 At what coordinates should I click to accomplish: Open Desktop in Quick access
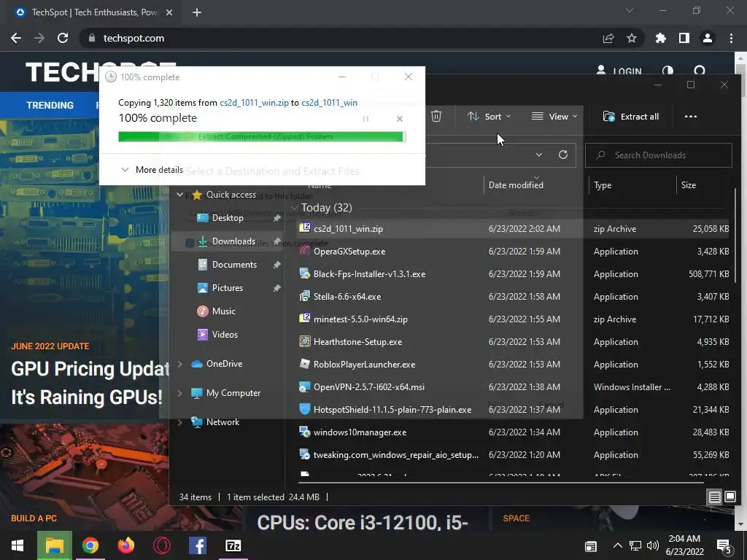point(228,217)
